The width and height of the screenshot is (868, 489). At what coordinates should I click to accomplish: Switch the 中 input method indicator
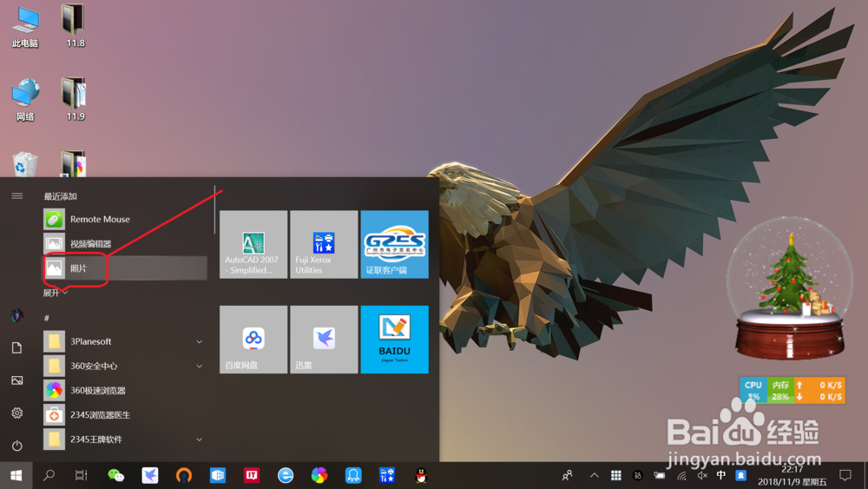tap(720, 475)
